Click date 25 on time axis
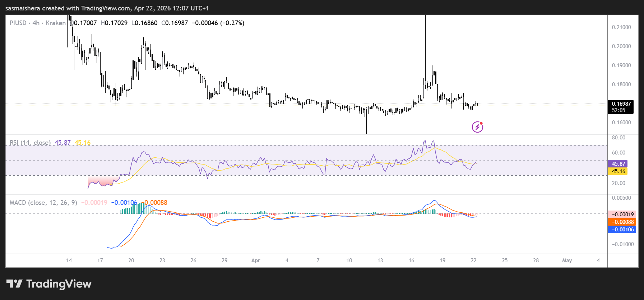 [x=505, y=260]
